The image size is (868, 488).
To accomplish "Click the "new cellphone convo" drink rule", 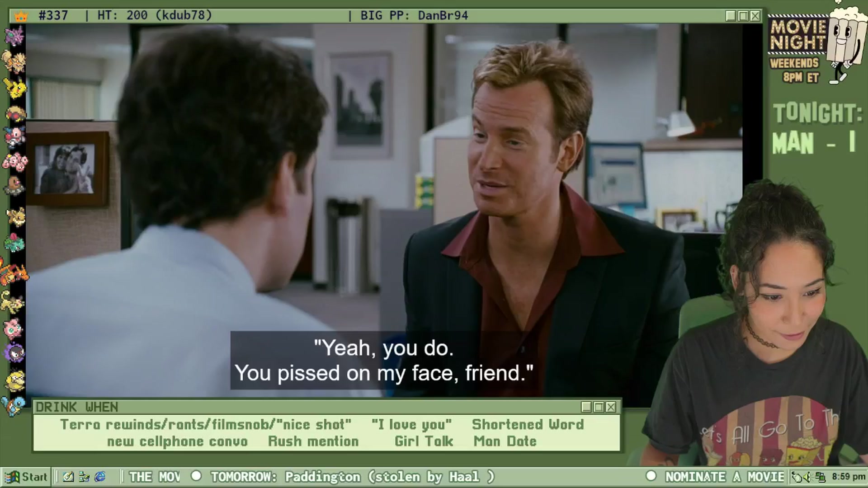I will (x=177, y=441).
